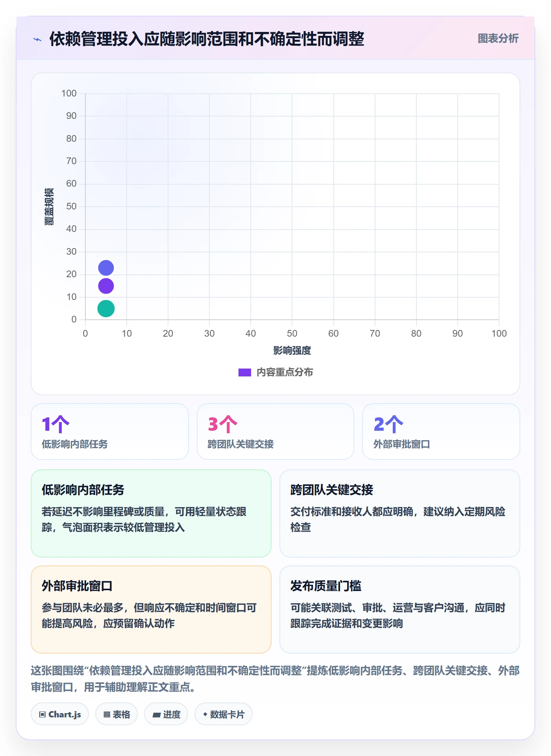Click the description 若延迟不影响里程碑或质量
Viewport: 551px width, 756px height.
144,519
